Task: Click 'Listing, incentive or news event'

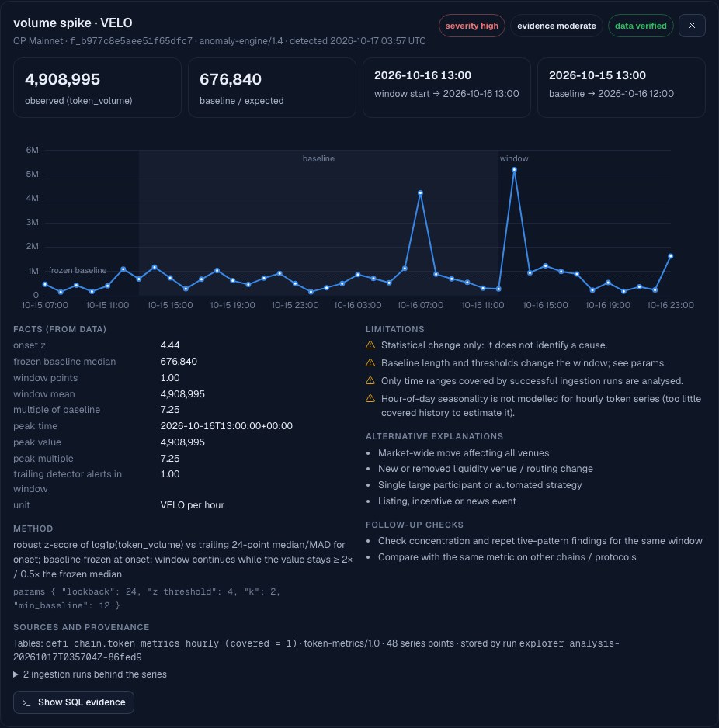Action: click(x=446, y=501)
